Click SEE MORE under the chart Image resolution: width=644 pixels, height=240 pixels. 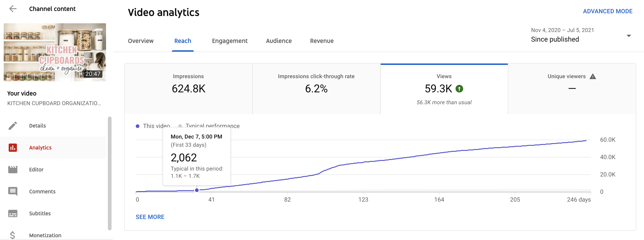[150, 217]
